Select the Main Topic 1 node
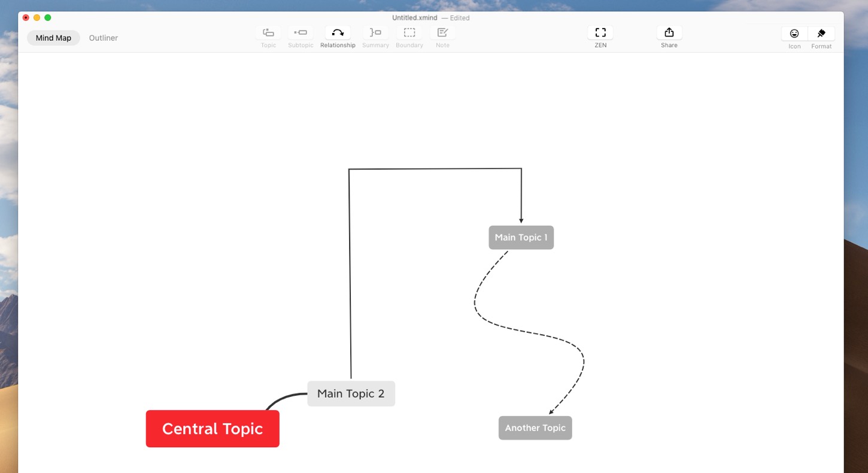 tap(521, 238)
